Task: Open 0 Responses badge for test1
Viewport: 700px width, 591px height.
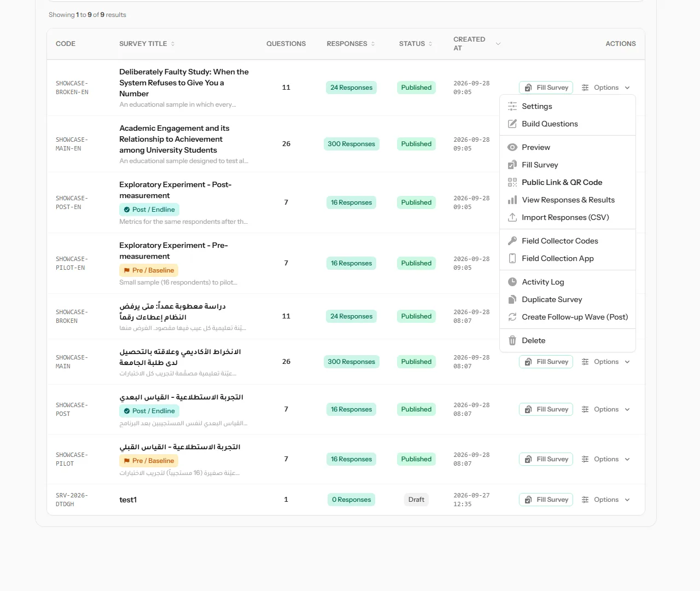Action: (351, 500)
